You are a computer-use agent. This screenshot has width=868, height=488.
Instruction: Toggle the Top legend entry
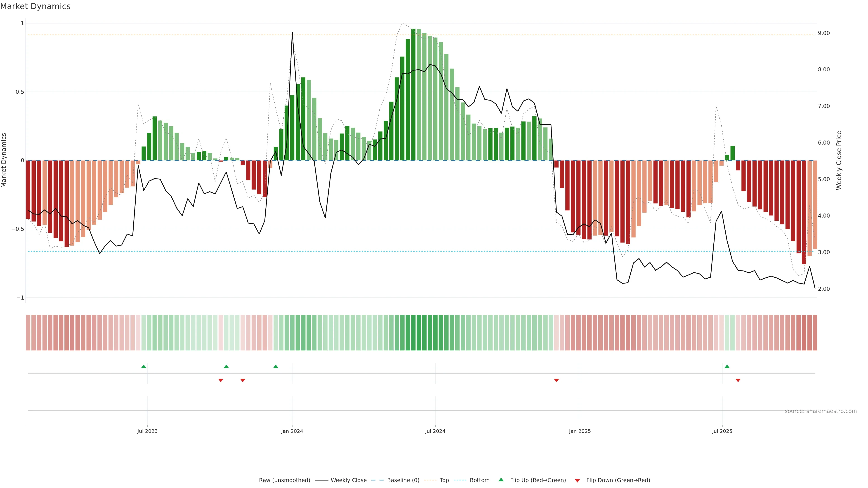pos(444,480)
